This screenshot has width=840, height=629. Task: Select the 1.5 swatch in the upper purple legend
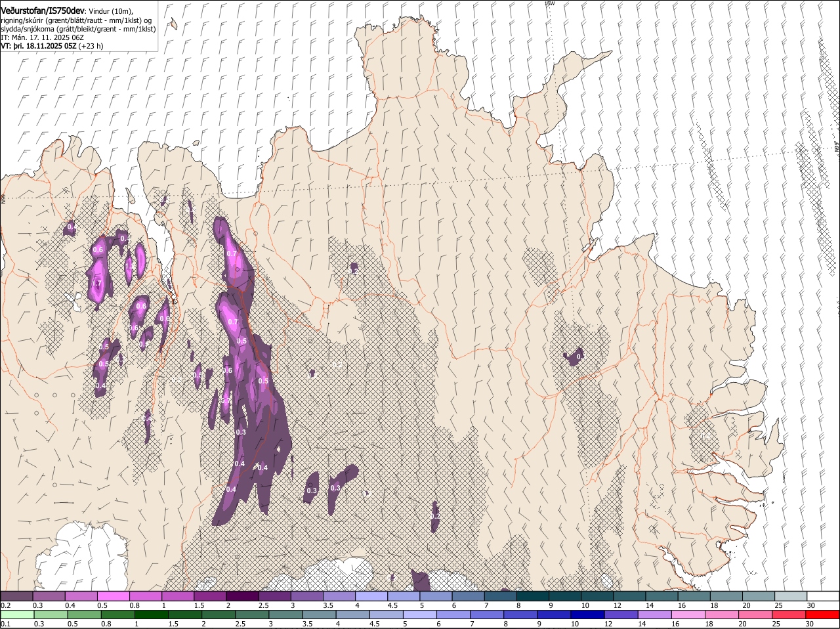tap(210, 596)
